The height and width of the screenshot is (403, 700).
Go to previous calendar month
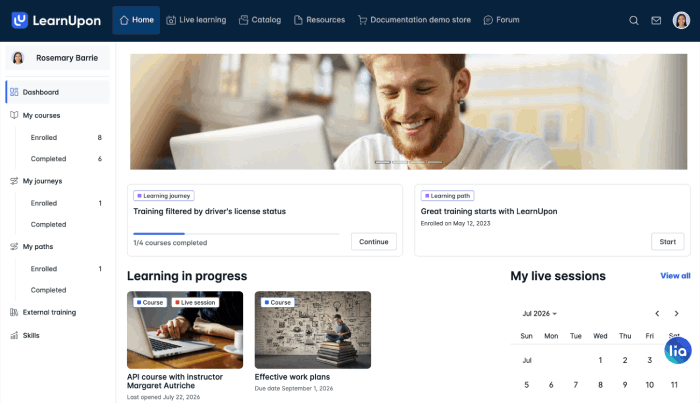pos(657,313)
